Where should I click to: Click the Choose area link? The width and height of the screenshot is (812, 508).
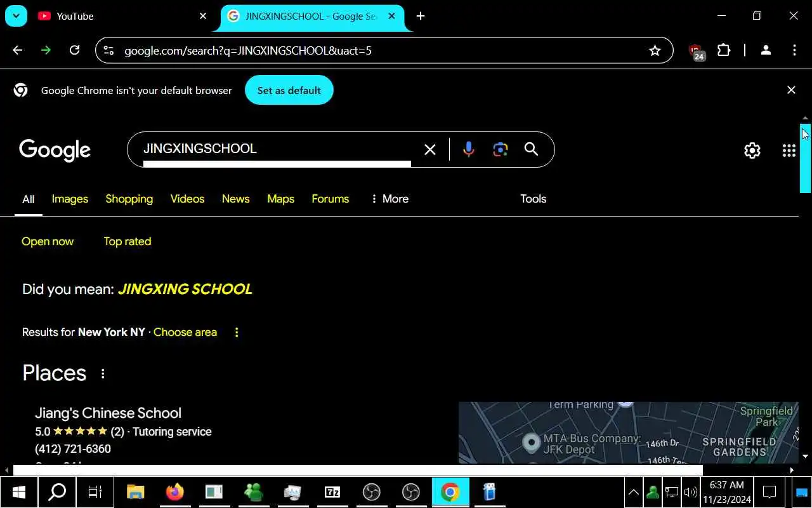pyautogui.click(x=185, y=332)
